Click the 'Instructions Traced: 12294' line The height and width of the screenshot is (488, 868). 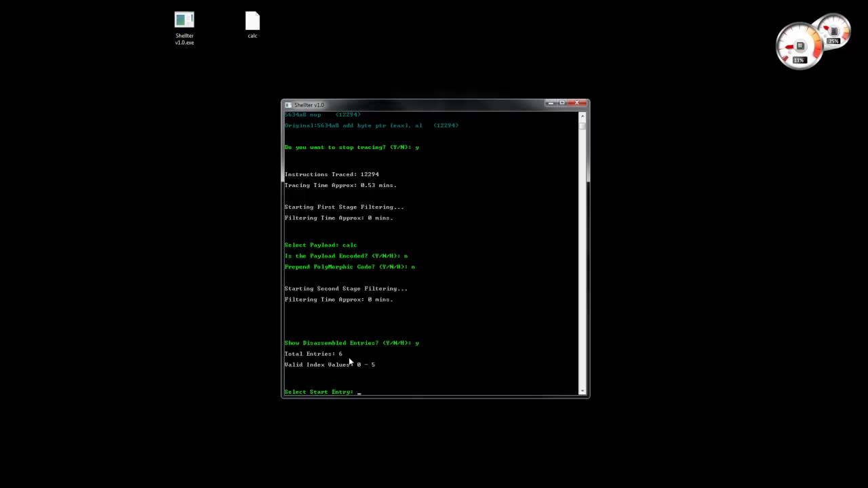(x=332, y=174)
